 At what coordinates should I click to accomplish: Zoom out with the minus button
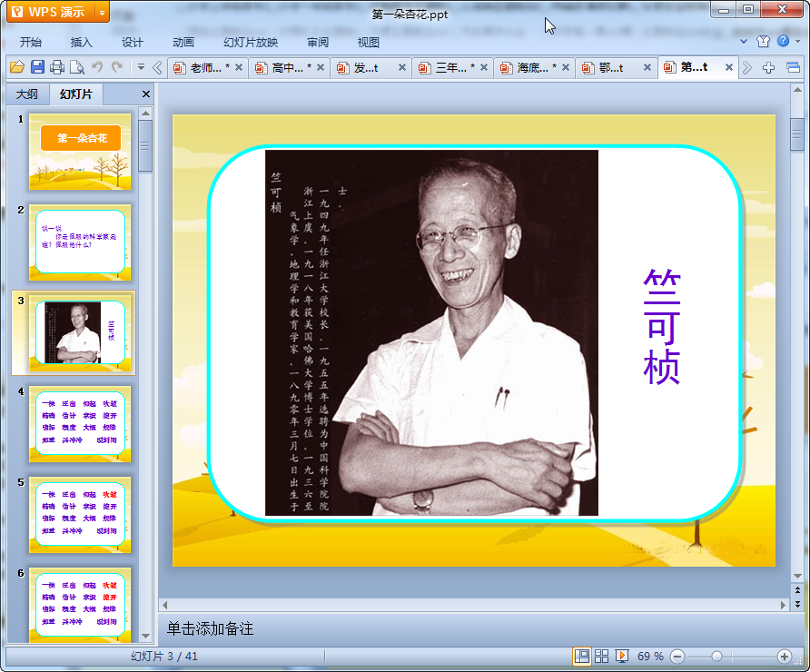point(677,657)
